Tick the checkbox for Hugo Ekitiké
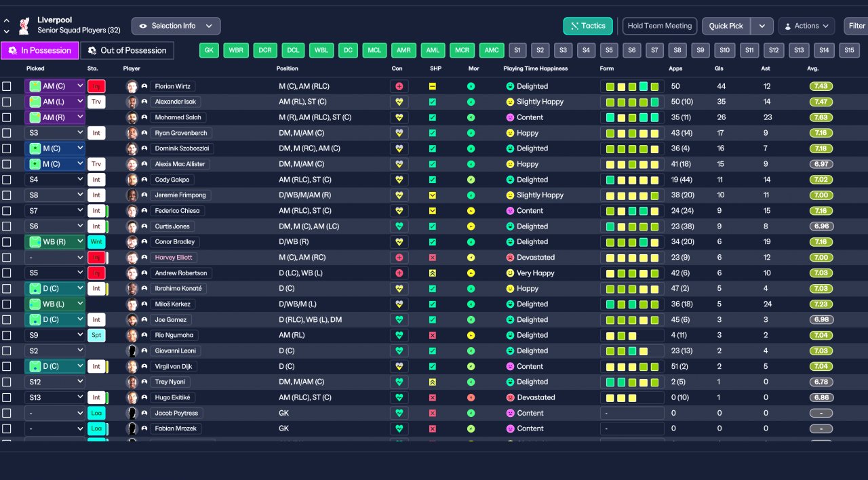Viewport: 868px width, 480px height. (7, 397)
